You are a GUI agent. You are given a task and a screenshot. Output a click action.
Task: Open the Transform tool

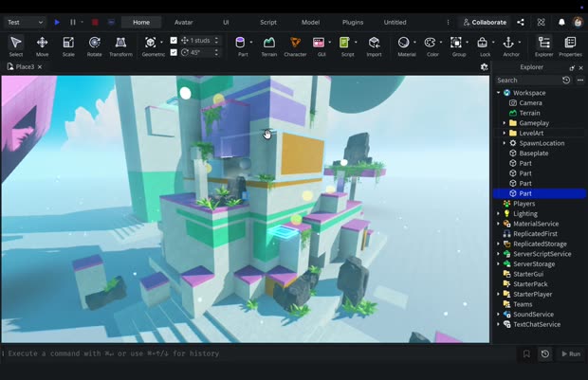tap(120, 46)
